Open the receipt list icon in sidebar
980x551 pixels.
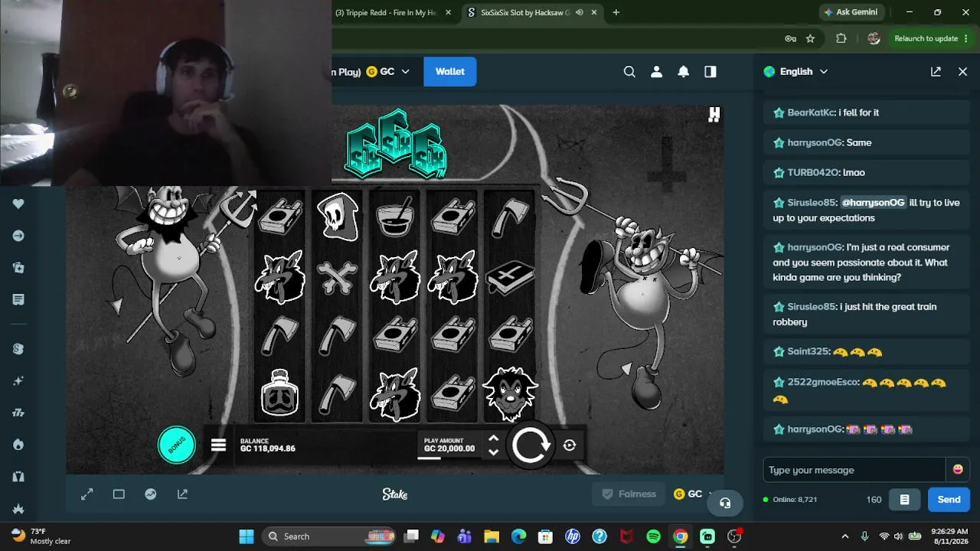pos(18,299)
